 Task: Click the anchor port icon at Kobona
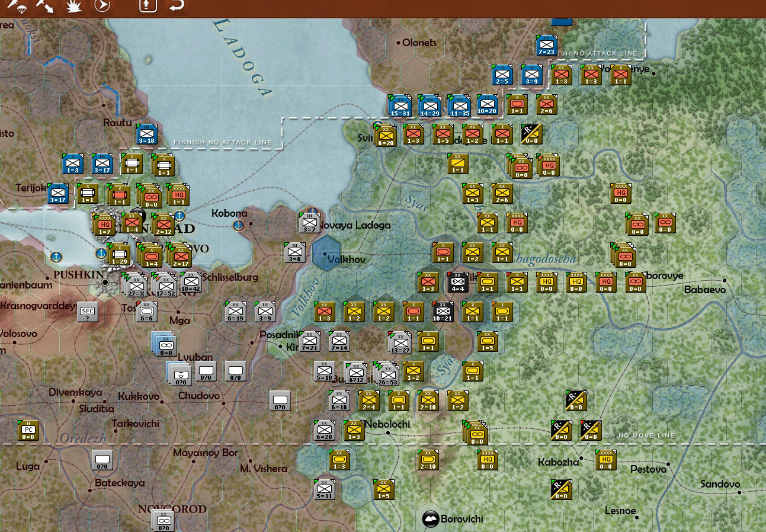pos(239,225)
